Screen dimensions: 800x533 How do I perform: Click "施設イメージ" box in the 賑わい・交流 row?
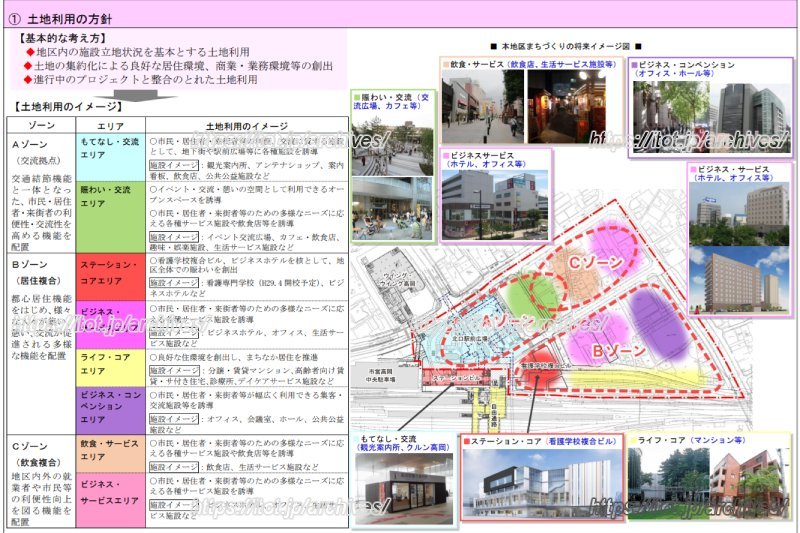click(173, 237)
